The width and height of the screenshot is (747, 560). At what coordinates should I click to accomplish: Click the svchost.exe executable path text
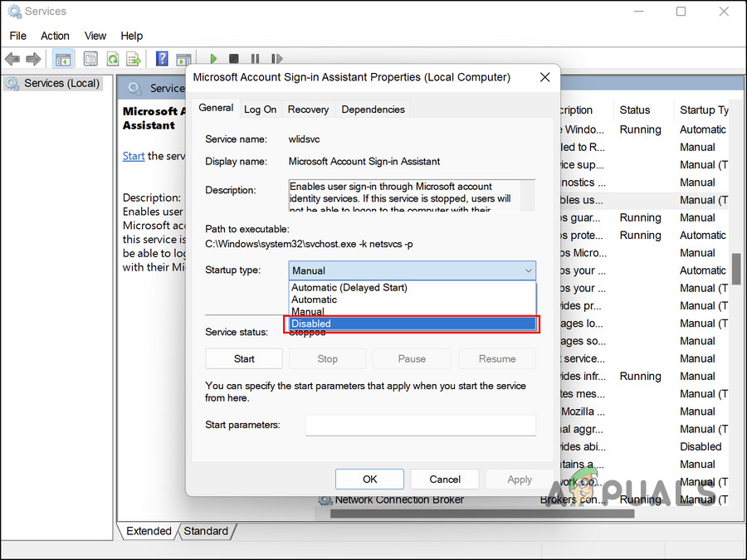tap(309, 244)
